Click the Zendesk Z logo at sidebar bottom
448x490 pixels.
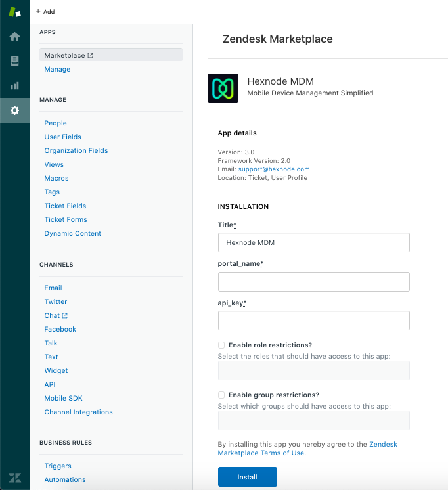pyautogui.click(x=14, y=478)
